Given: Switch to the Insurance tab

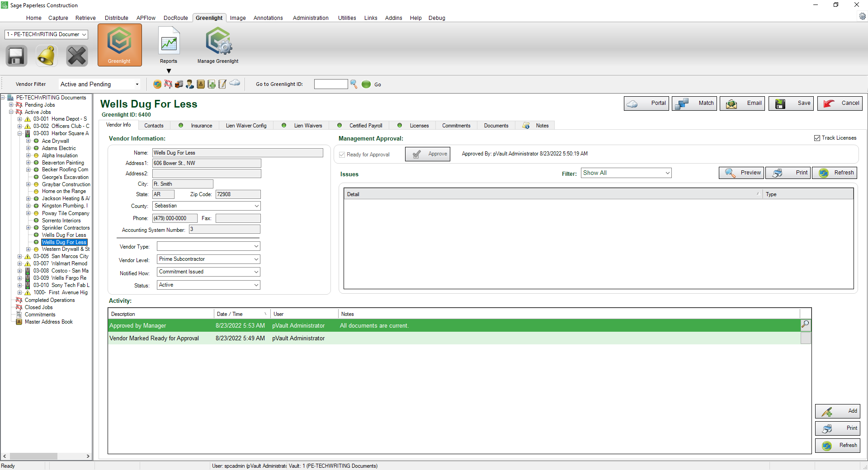Looking at the screenshot, I should click(x=196, y=126).
